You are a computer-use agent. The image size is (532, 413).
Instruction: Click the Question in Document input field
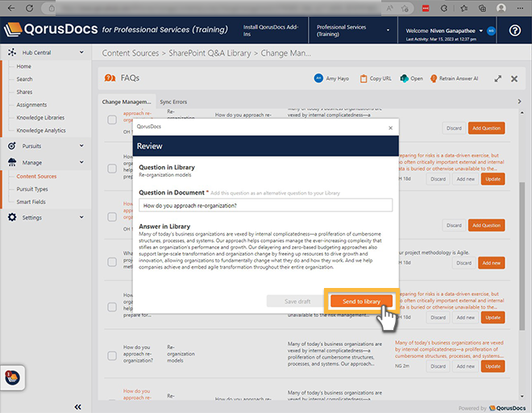266,205
